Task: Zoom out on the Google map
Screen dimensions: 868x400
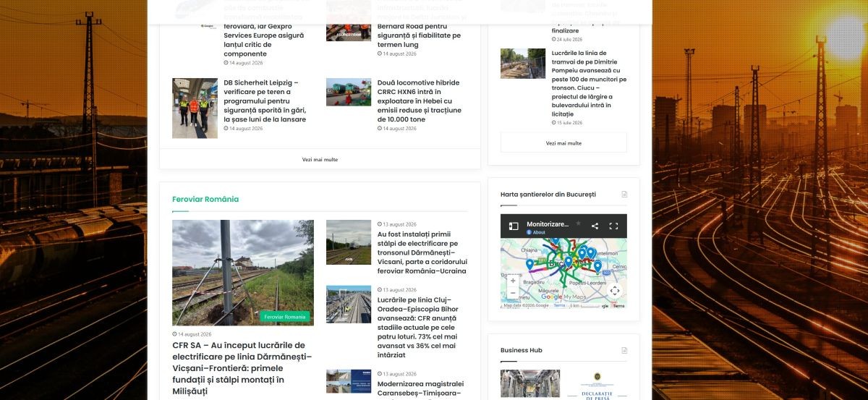Action: [513, 293]
